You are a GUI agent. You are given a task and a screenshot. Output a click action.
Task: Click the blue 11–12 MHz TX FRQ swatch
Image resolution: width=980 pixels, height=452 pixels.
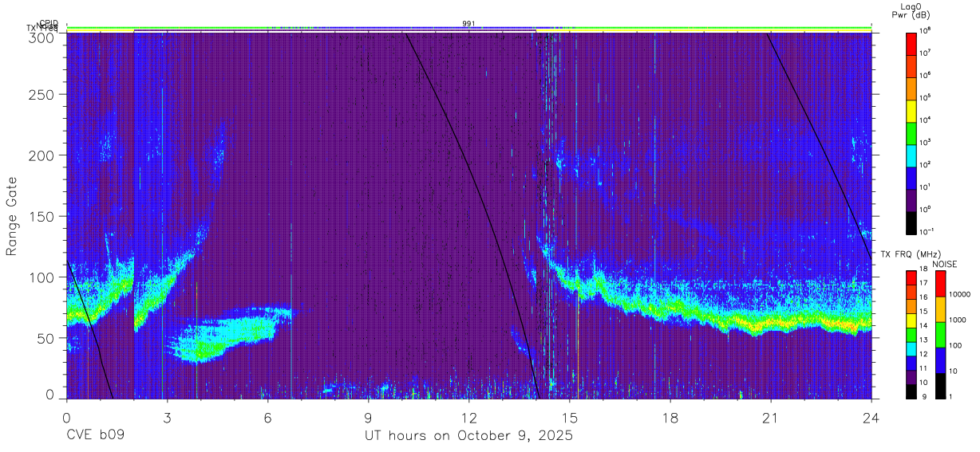912,362
